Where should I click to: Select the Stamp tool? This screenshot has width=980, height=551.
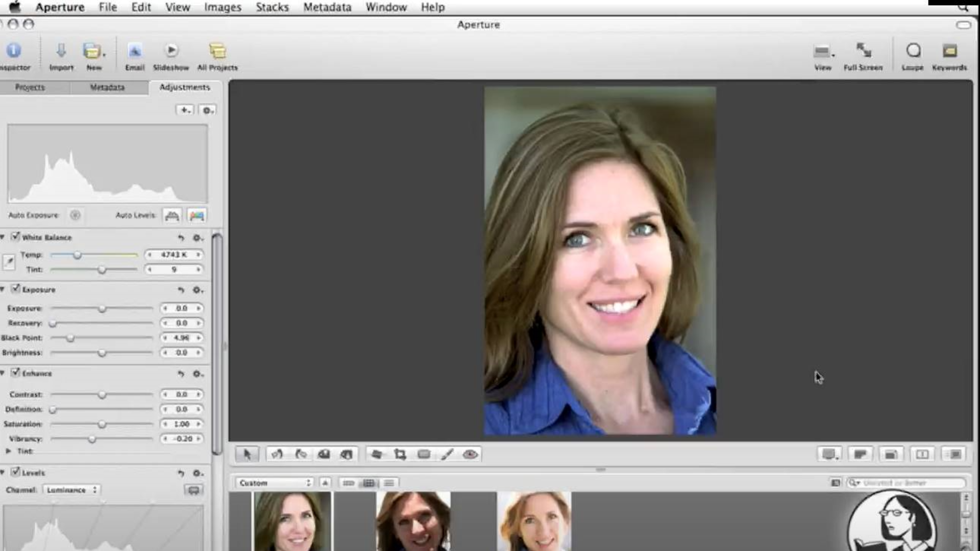pyautogui.click(x=347, y=454)
